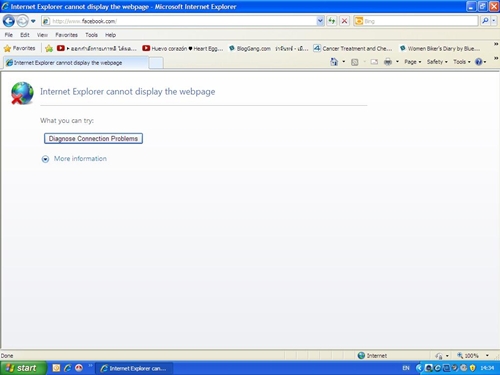Open the Help menu
Screen dimensions: 500x375
110,35
